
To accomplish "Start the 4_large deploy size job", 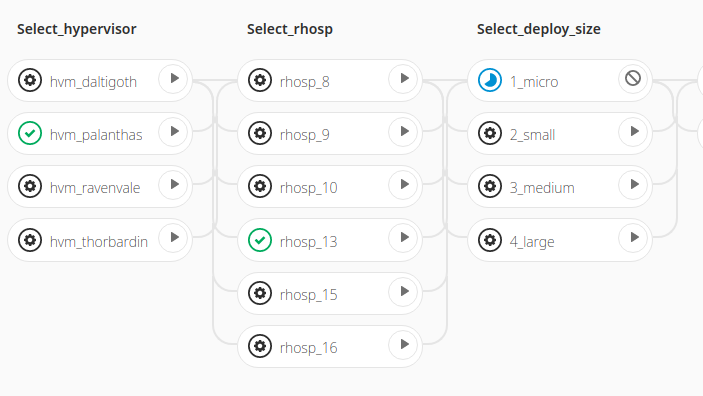I will [633, 238].
